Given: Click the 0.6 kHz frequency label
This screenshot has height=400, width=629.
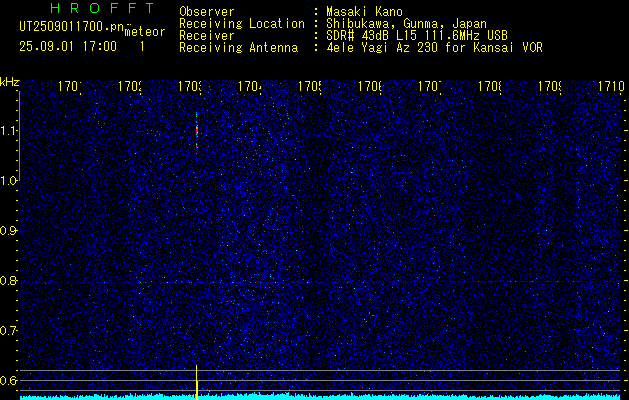Looking at the screenshot, I should 8,380.
